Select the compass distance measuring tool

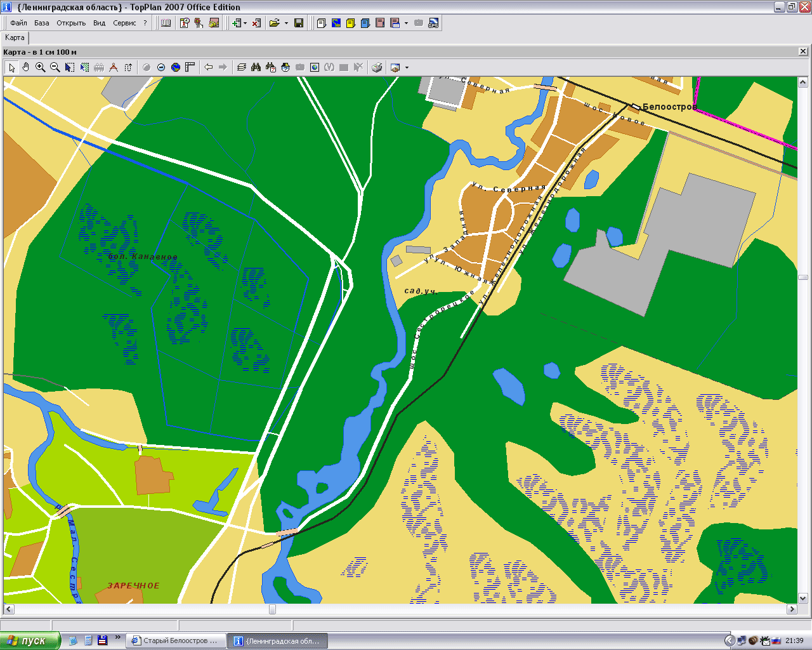[114, 67]
